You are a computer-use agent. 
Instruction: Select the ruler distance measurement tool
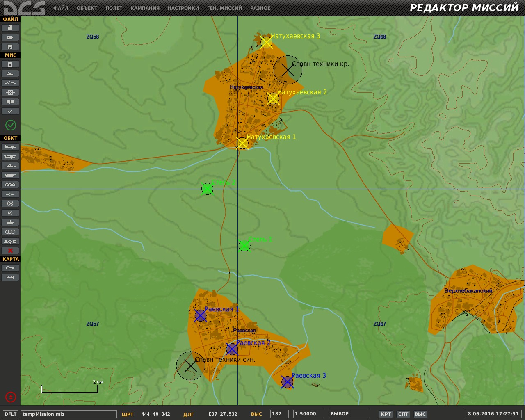(x=10, y=277)
